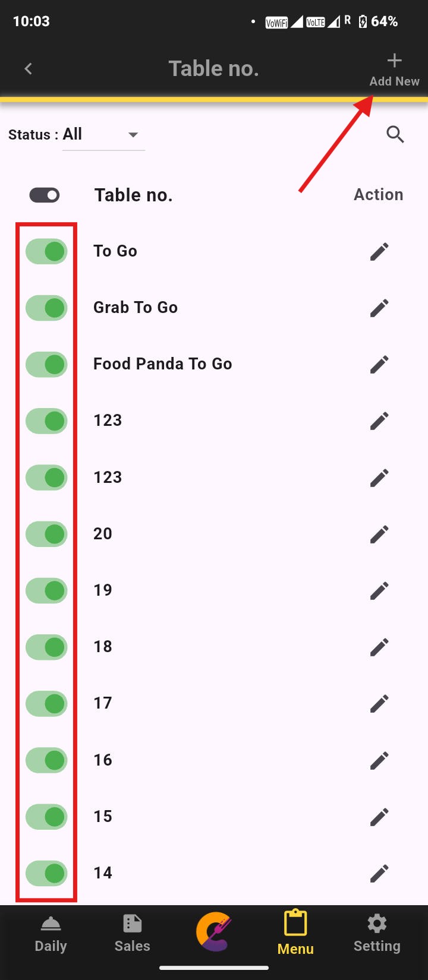
Task: Edit table 20 with pencil icon
Action: [379, 534]
